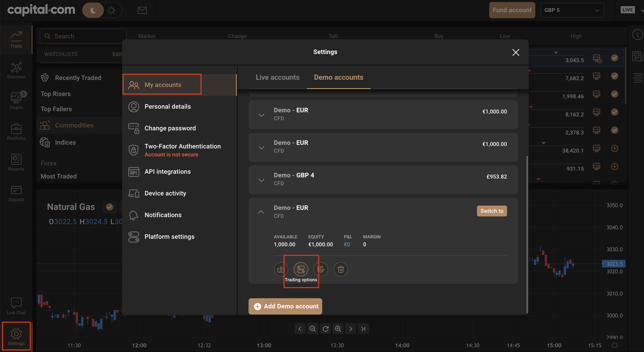
Task: Click the 3023.5 price marker on chart axis
Action: [614, 264]
